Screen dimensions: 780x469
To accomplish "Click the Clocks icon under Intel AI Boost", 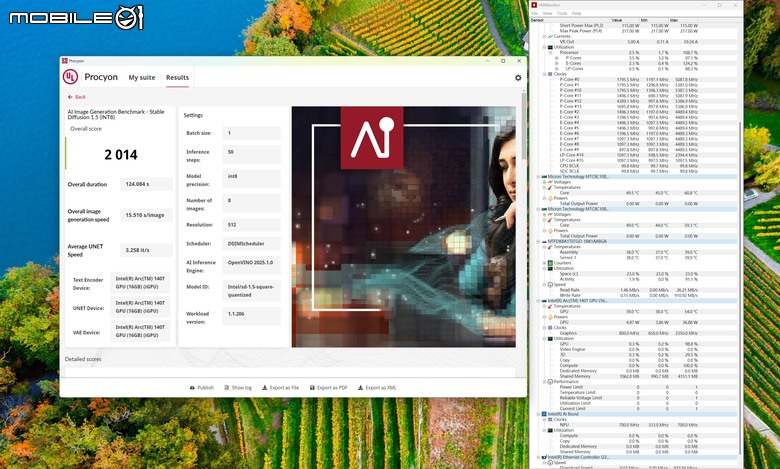I will [x=550, y=419].
